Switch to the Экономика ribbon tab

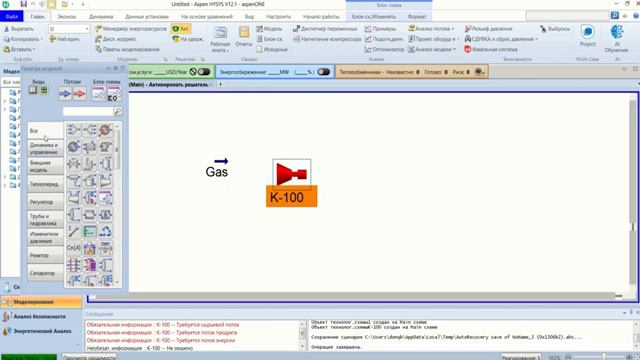pyautogui.click(x=67, y=17)
